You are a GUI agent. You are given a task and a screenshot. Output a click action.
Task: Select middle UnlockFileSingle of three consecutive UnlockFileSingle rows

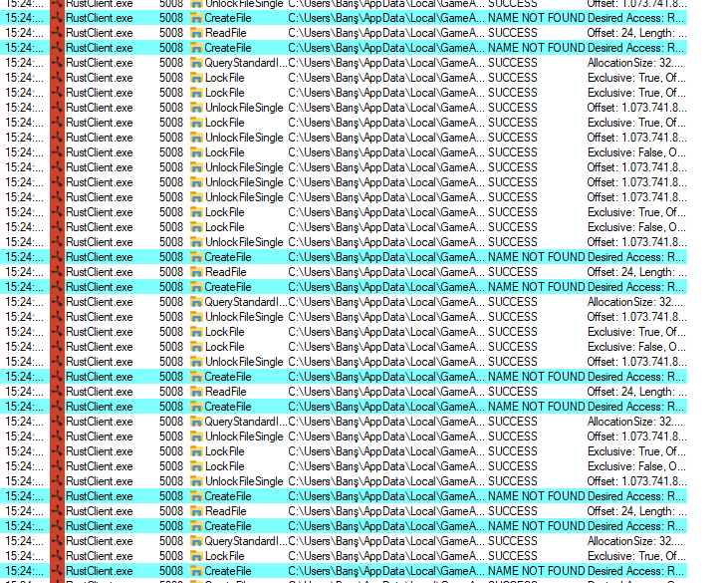244,182
